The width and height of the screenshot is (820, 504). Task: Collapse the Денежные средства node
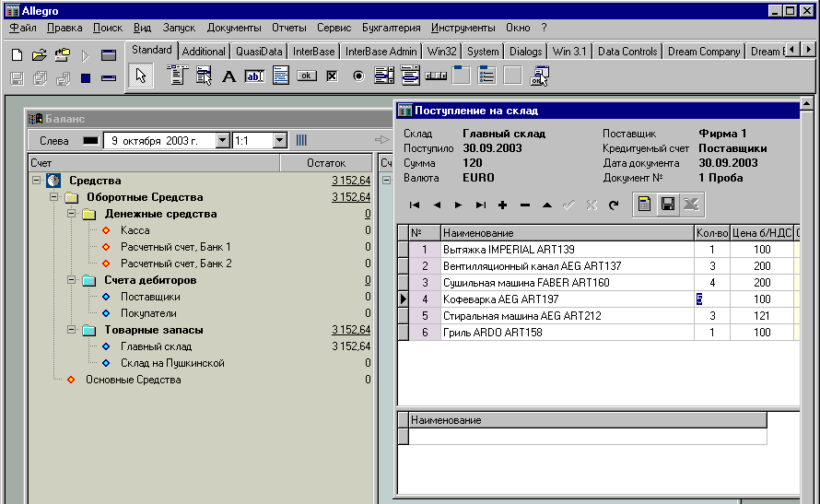click(72, 214)
